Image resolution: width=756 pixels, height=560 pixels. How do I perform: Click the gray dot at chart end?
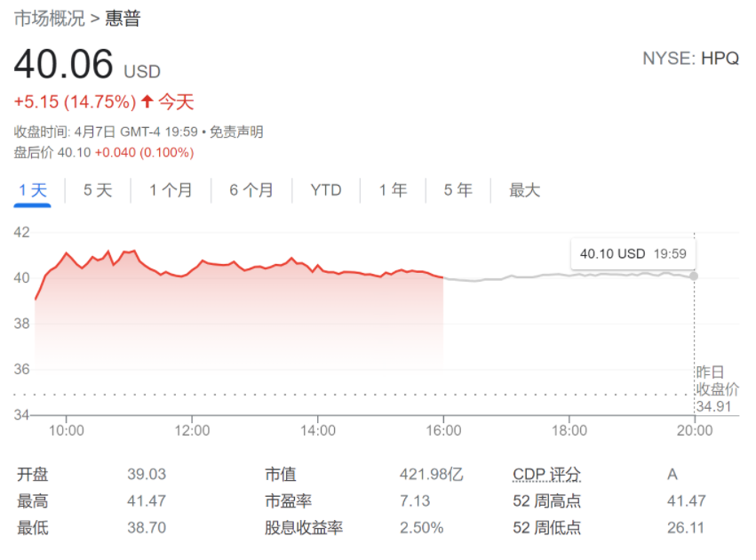[x=694, y=276]
